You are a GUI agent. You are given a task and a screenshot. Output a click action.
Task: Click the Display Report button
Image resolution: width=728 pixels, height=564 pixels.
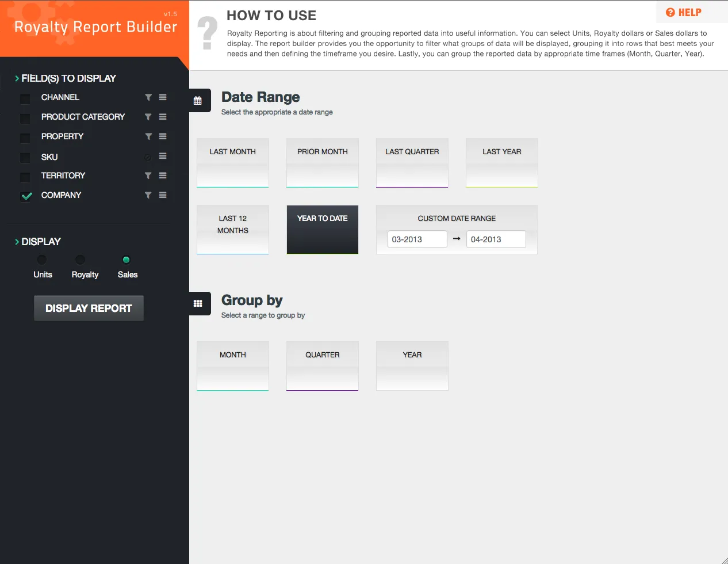(x=89, y=308)
